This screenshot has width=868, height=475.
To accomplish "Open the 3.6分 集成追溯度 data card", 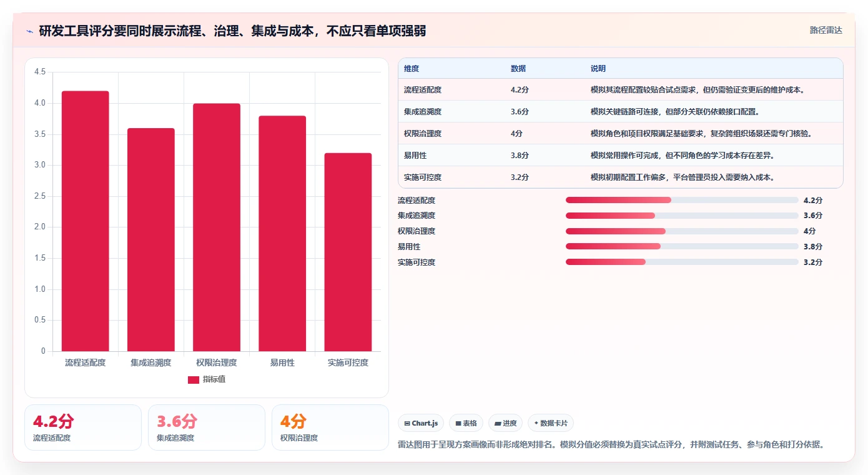I will click(207, 427).
